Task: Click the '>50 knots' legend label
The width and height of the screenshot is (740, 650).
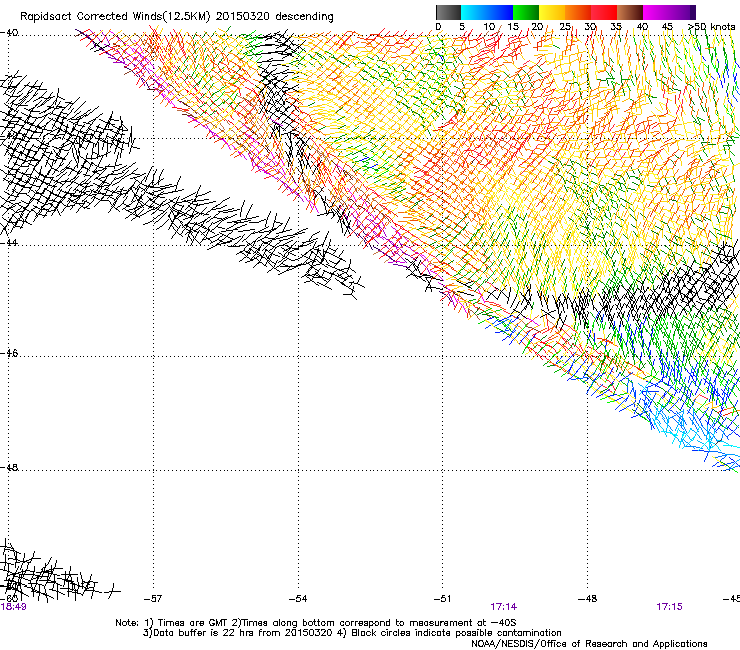Action: 712,27
